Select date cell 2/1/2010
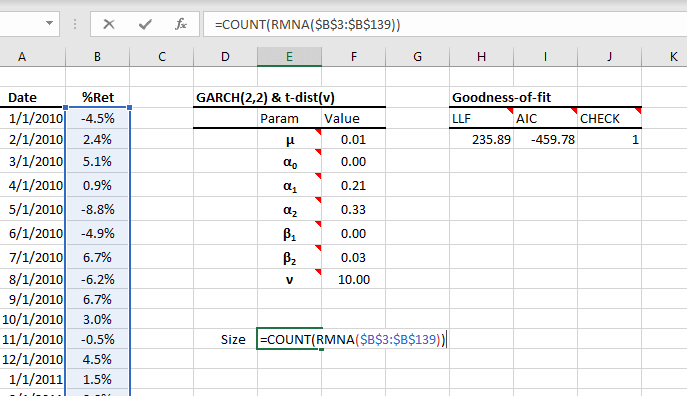687x396 pixels. pyautogui.click(x=32, y=139)
